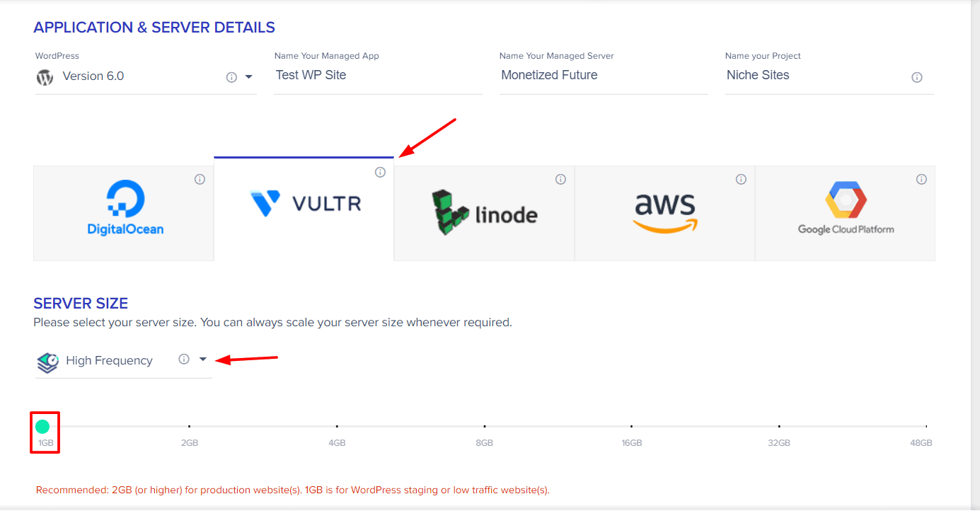The height and width of the screenshot is (523, 980).
Task: Select the DigitalOcean provider tab
Action: 125,213
